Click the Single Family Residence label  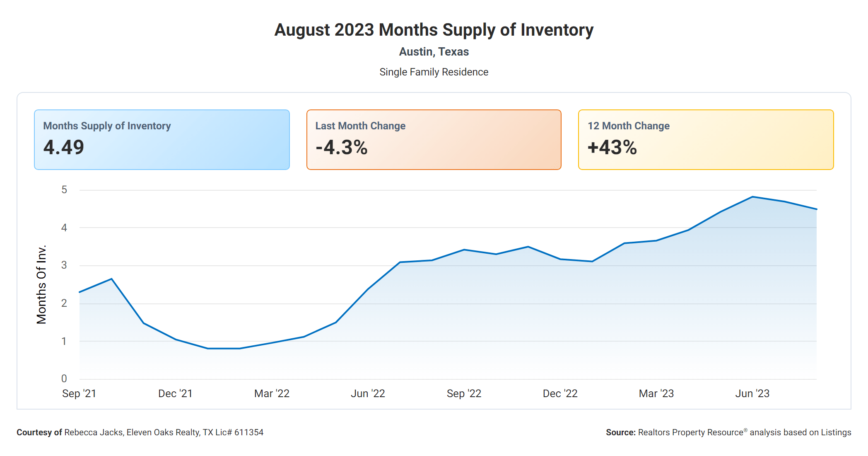(434, 72)
